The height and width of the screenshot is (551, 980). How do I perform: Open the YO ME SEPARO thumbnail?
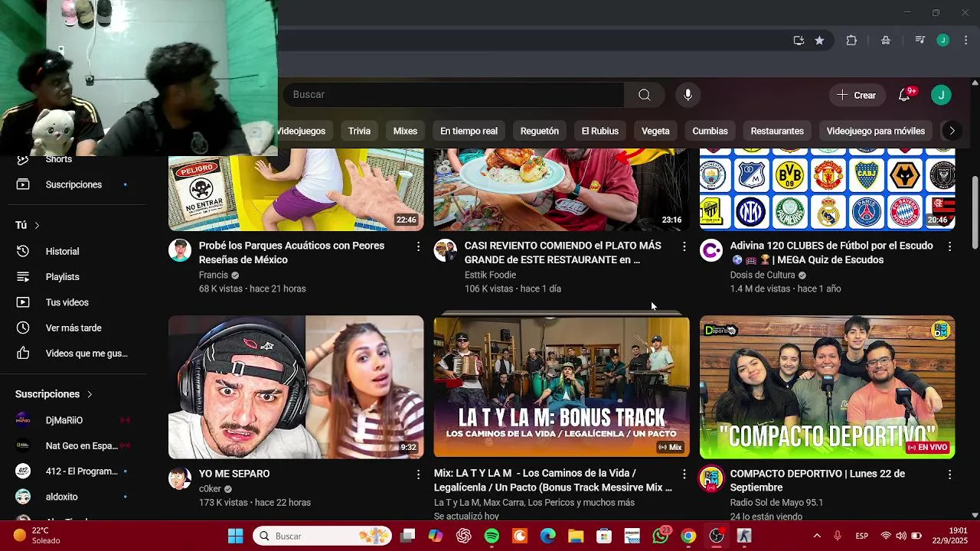[x=296, y=387]
